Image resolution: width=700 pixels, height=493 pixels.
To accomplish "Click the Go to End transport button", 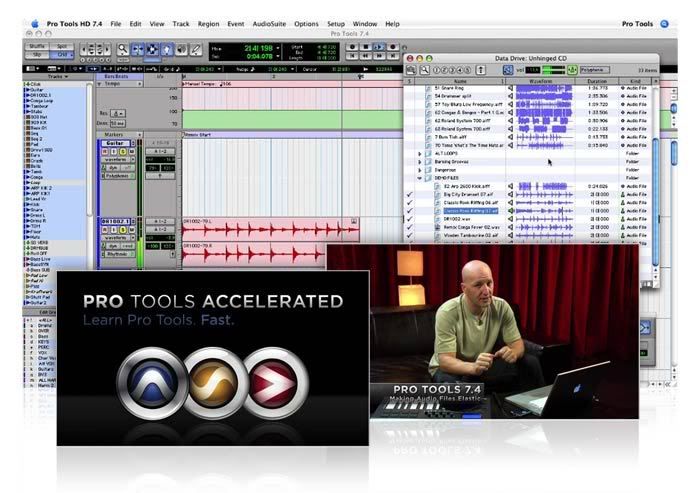I will click(x=392, y=55).
